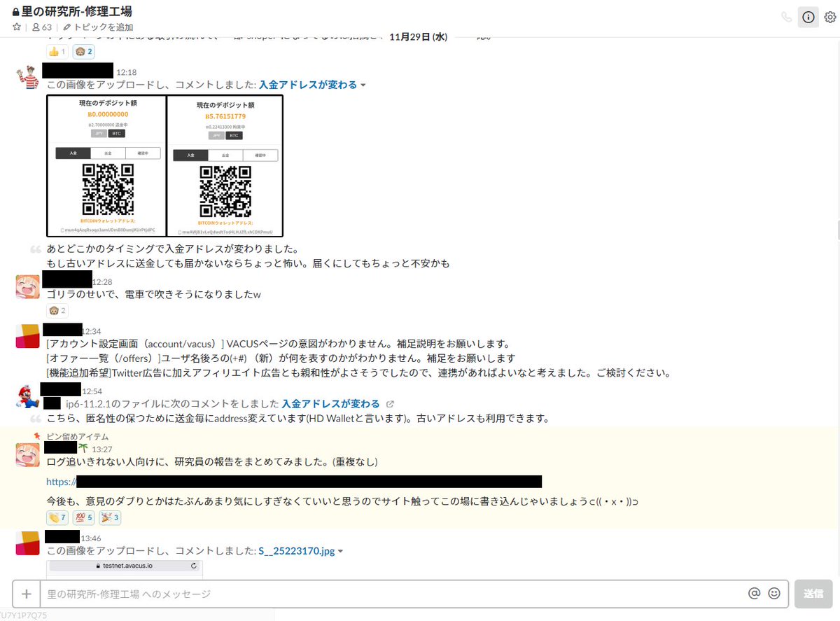The height and width of the screenshot is (621, 840).
Task: Insert mention with @ icon
Action: point(754,593)
